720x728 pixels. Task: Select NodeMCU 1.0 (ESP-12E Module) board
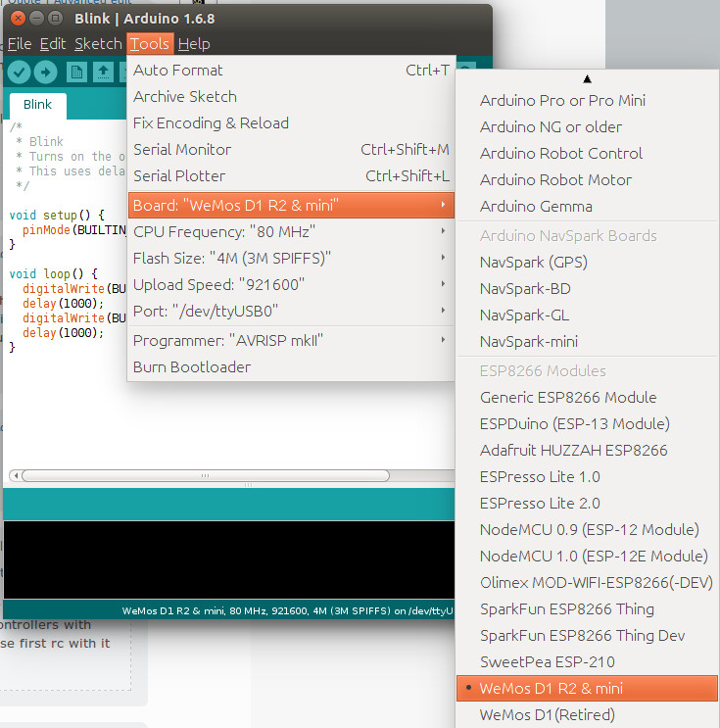click(x=587, y=557)
